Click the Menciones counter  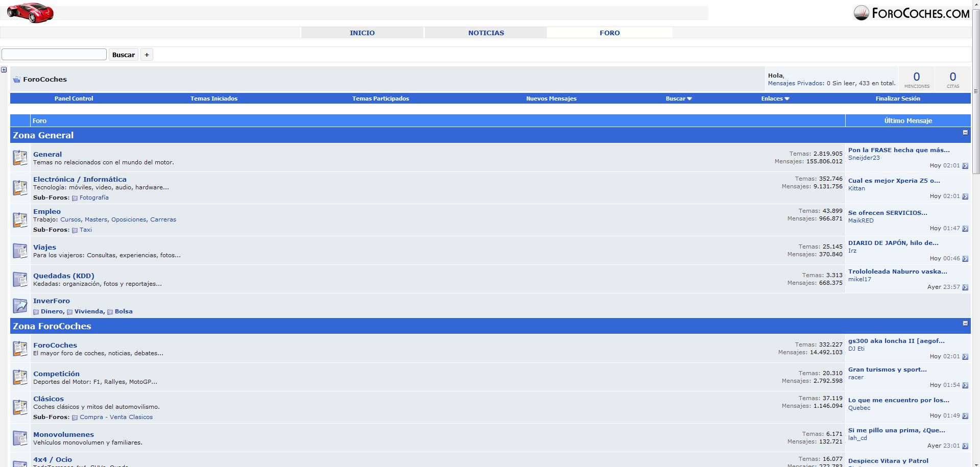tap(917, 80)
